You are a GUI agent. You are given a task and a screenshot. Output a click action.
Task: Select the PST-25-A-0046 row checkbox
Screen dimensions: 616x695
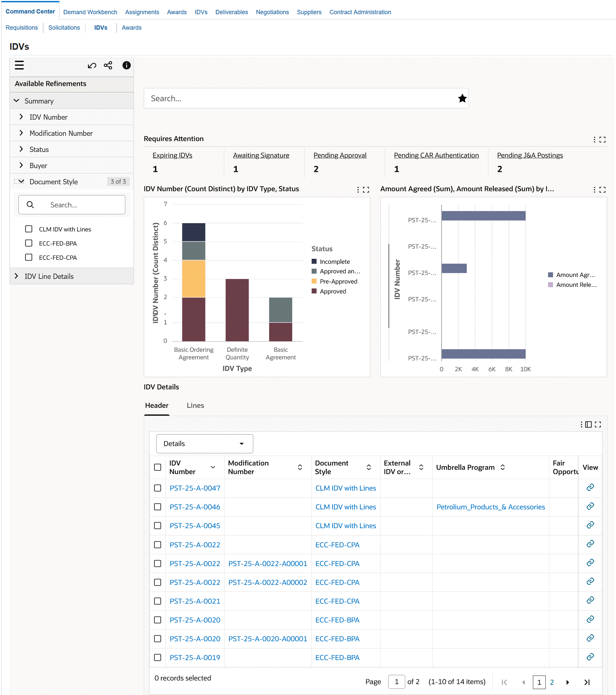coord(158,507)
